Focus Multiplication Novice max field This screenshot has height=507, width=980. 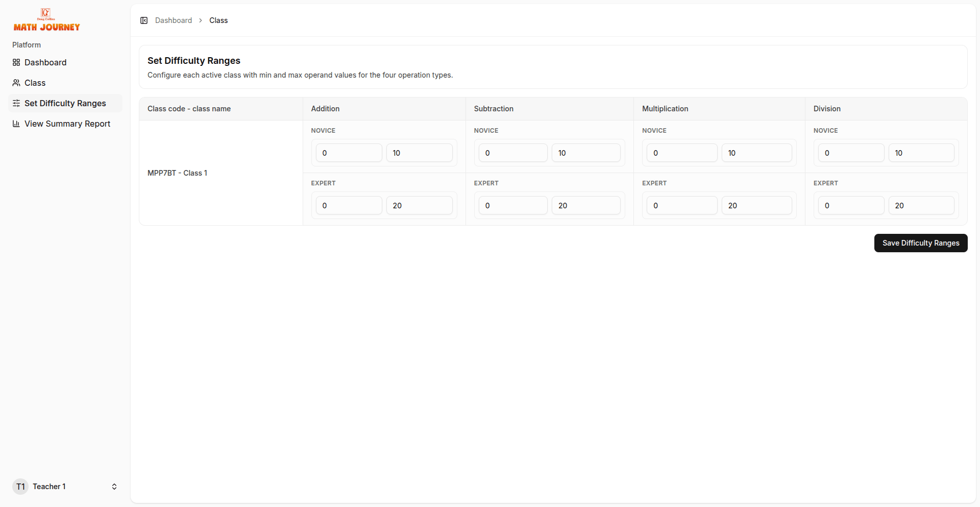757,153
